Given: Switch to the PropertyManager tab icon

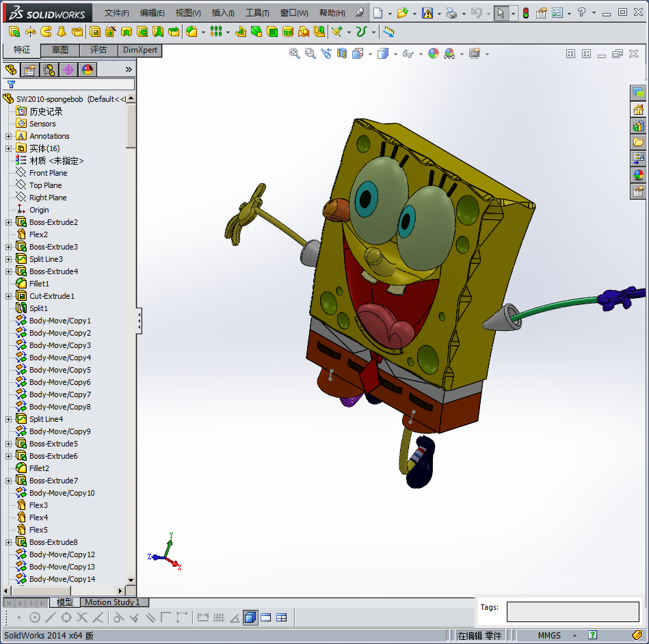Looking at the screenshot, I should (30, 70).
